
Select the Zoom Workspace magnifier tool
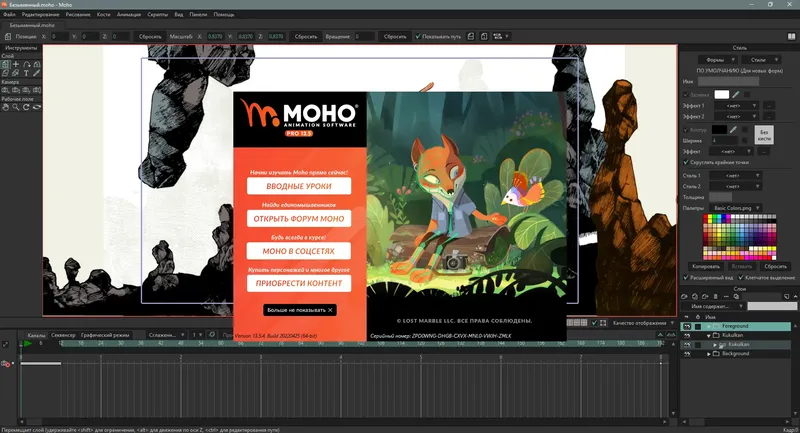coord(16,107)
